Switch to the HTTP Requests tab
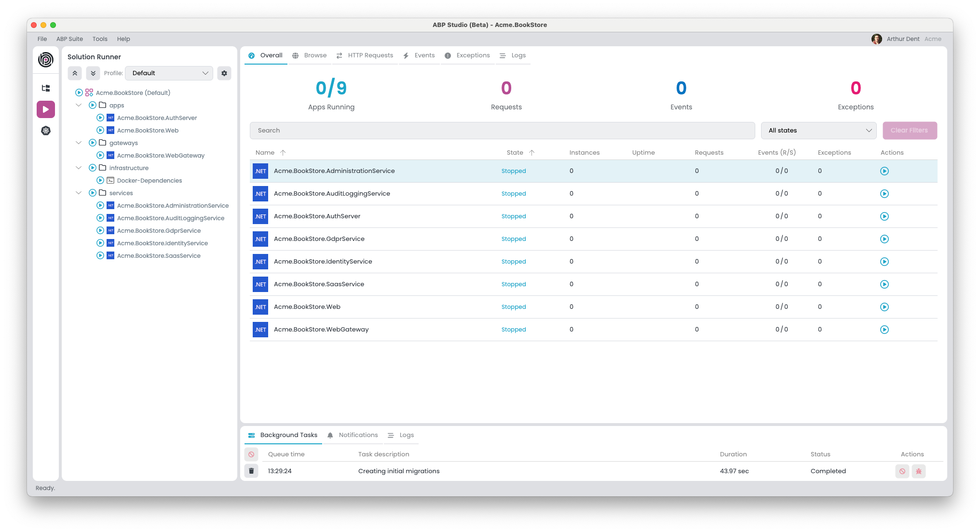This screenshot has height=532, width=980. tap(365, 55)
